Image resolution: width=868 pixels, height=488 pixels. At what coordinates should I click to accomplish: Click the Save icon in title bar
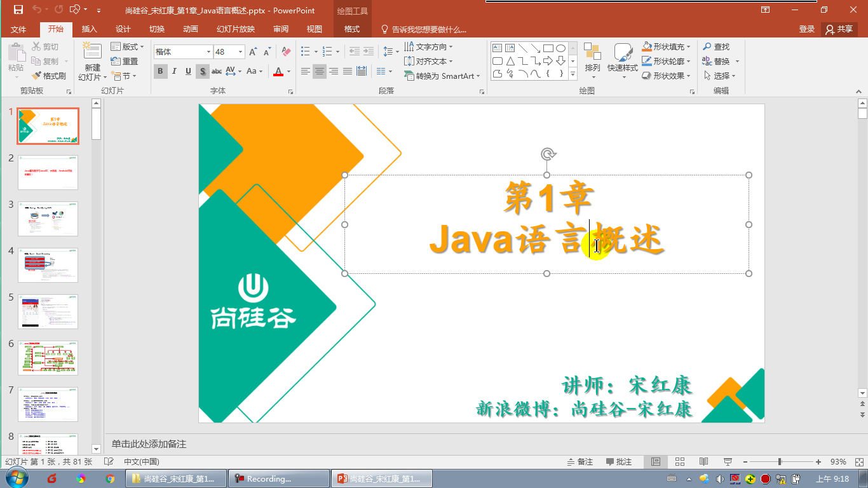coord(18,10)
